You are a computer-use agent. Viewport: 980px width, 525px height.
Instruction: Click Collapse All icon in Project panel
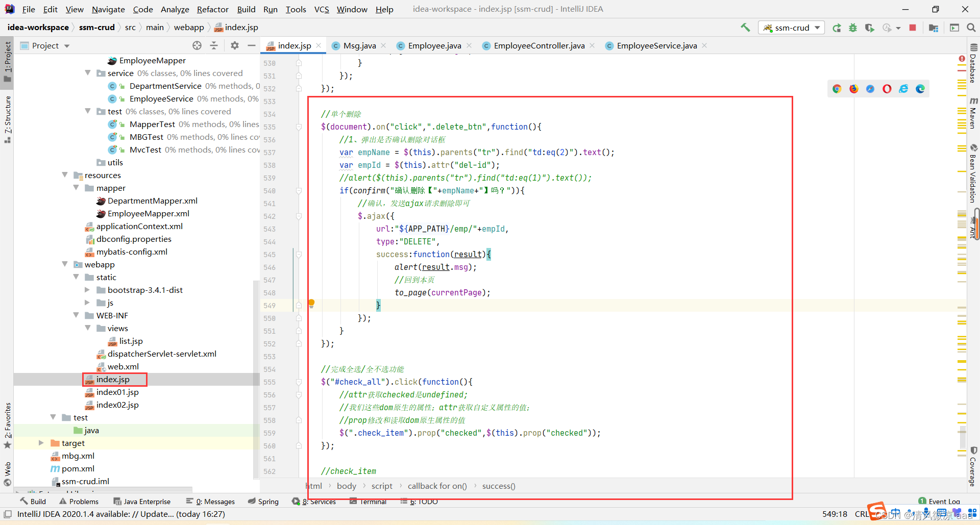pos(214,45)
